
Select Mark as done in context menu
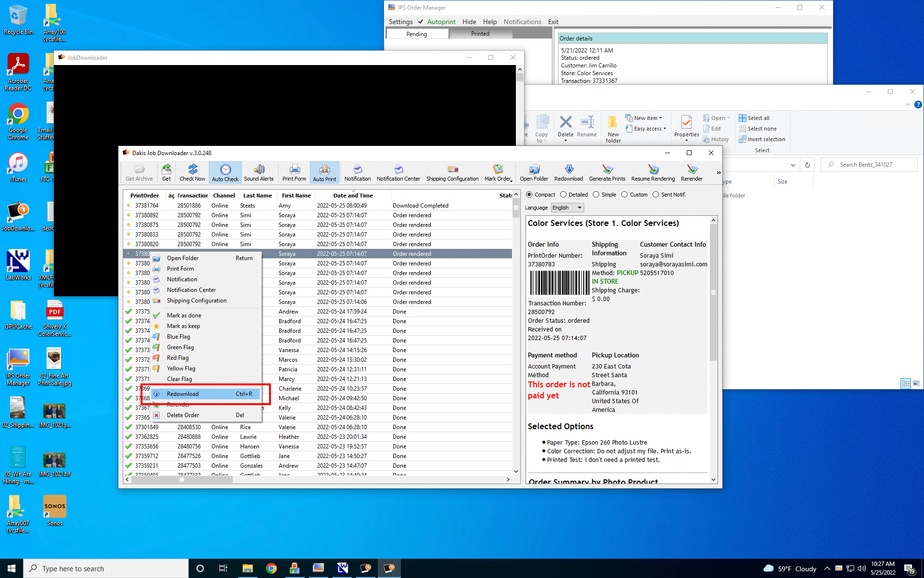click(x=184, y=315)
